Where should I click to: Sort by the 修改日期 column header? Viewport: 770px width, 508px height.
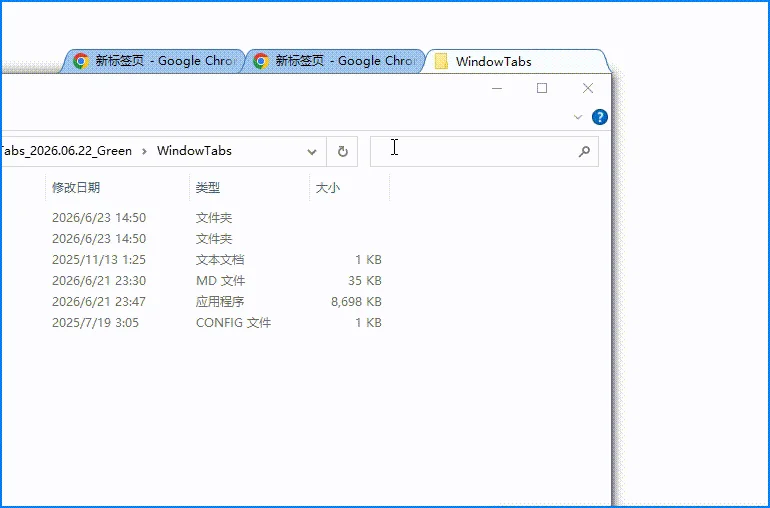tap(118, 188)
